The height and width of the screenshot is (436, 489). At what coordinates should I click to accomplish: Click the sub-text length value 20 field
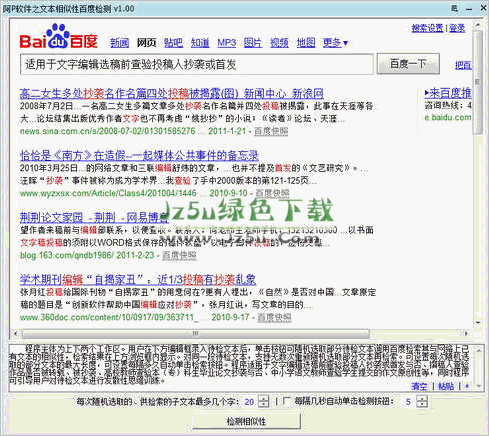tap(250, 402)
